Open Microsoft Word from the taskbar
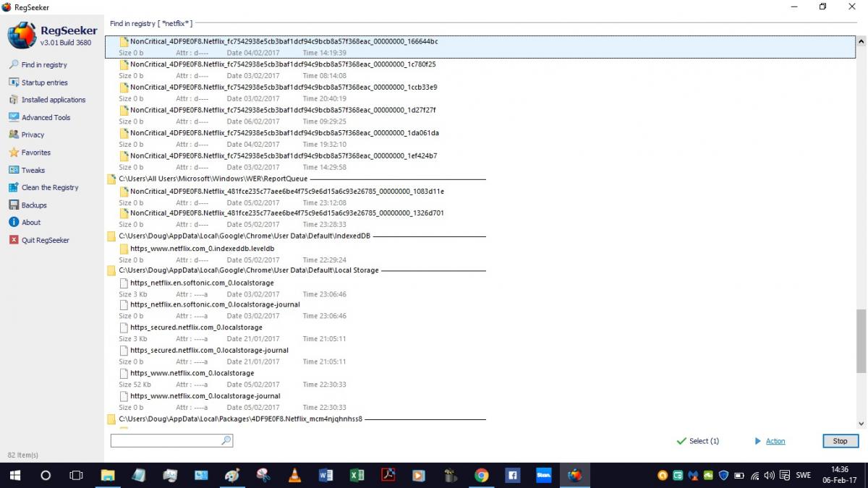 (325, 475)
